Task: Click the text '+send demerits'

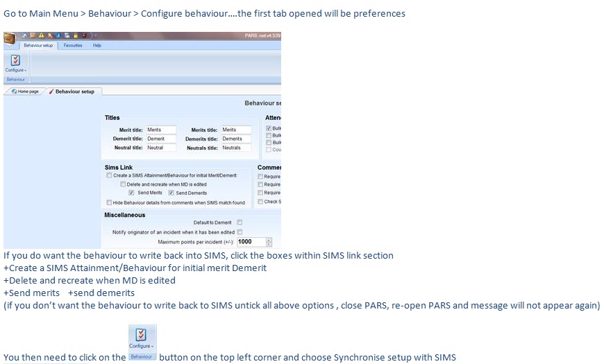Action: click(101, 293)
